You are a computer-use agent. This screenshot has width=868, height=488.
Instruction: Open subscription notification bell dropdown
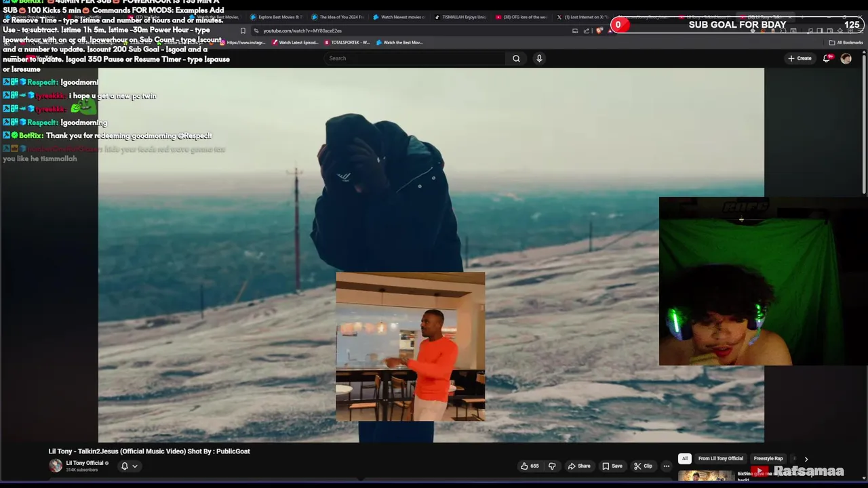(x=129, y=466)
